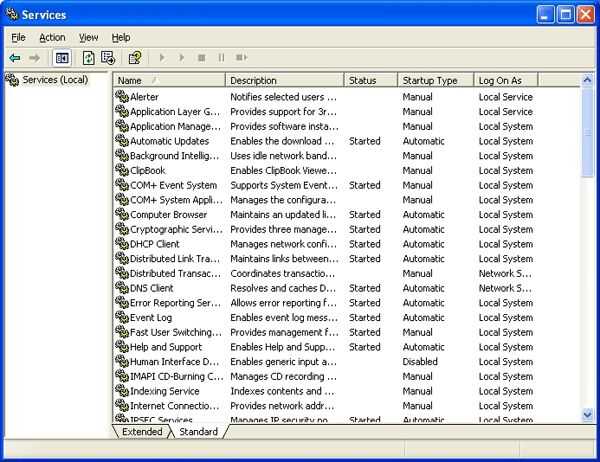Click Local Service log on for Alerter
Image resolution: width=600 pixels, height=462 pixels.
point(505,97)
